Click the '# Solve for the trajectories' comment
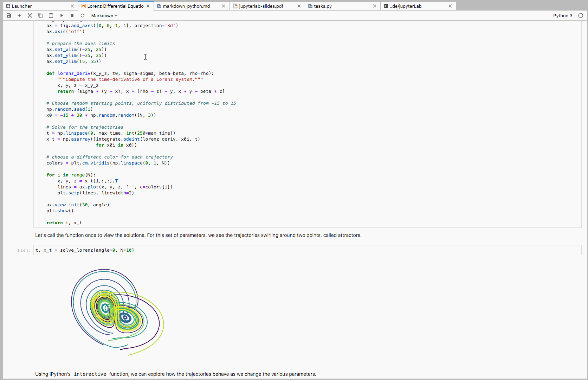 (85, 127)
